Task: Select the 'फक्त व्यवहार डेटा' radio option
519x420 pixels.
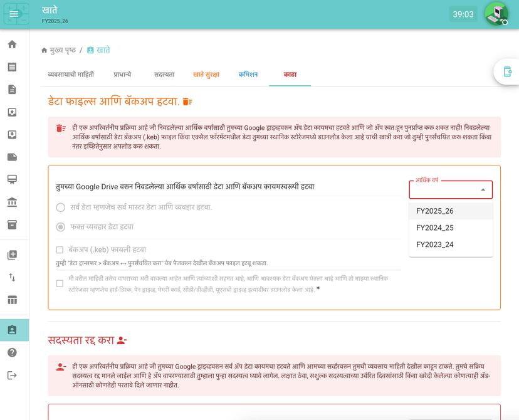Action: coord(61,227)
